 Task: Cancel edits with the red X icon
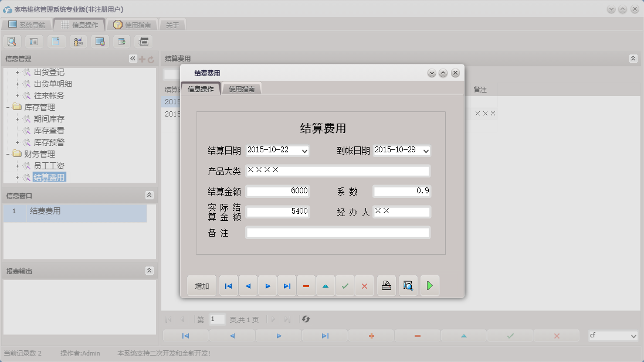click(x=364, y=285)
